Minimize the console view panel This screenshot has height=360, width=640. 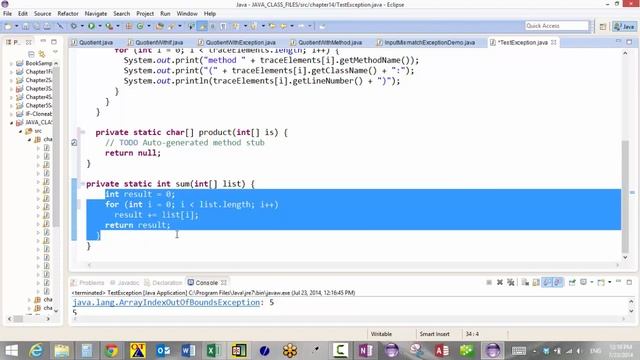click(x=619, y=282)
